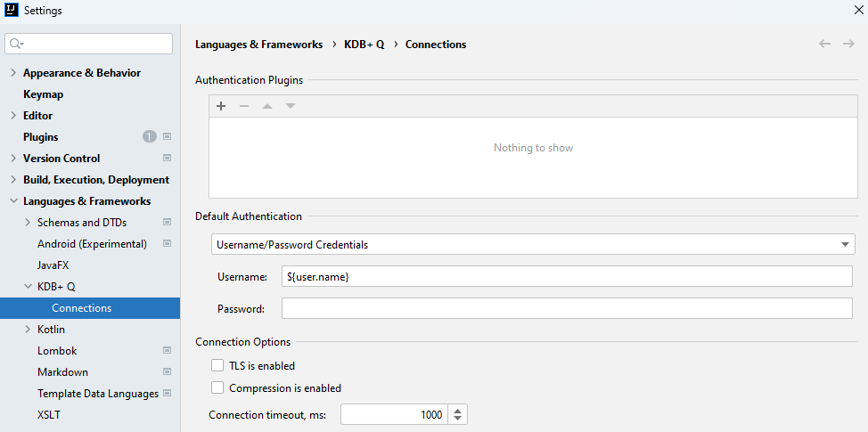Add a new authentication plugin with plus icon

pyautogui.click(x=221, y=106)
